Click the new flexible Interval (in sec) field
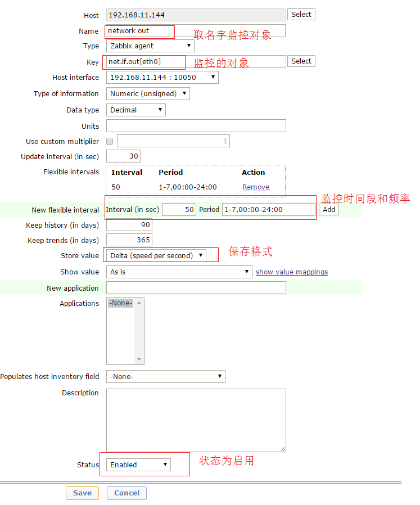This screenshot has width=420, height=505. click(179, 210)
